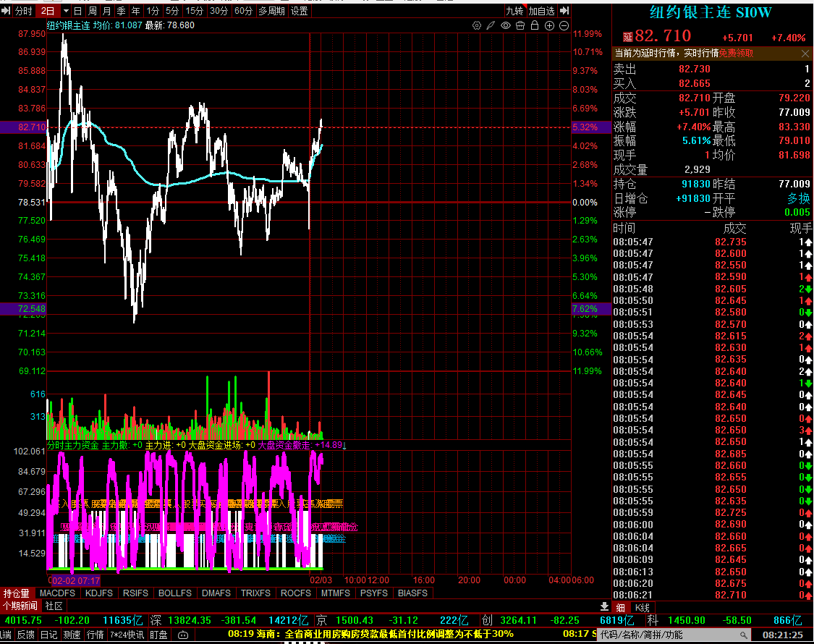Click the Hainan housing news ticker headline
The width and height of the screenshot is (814, 644).
(x=370, y=634)
